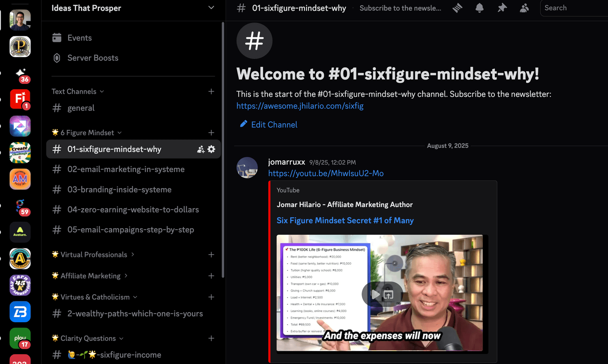Add channel to Affiliate Marketing category
608x364 pixels.
[211, 276]
